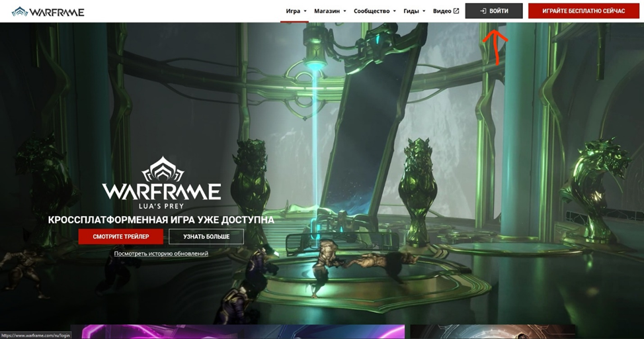Click the КРОССПЛАТФОРМЕННАЯ ИГРА УЖЕ ДОСТУПНА heading

click(161, 220)
